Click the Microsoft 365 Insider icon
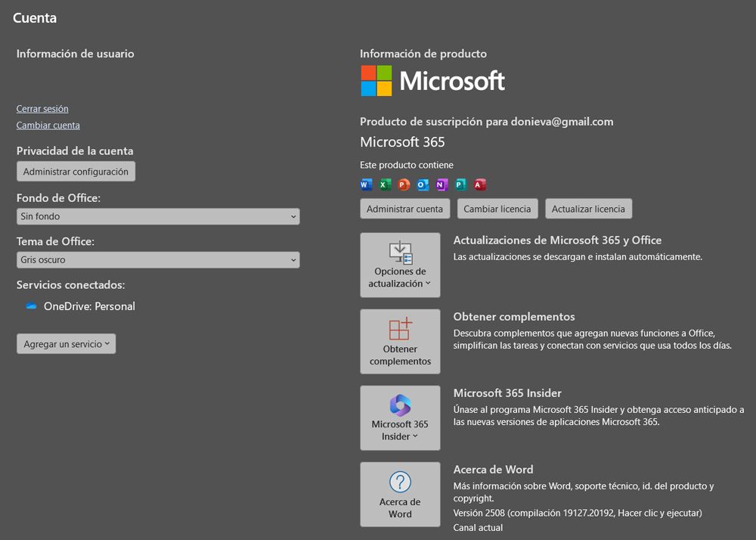 coord(400,406)
